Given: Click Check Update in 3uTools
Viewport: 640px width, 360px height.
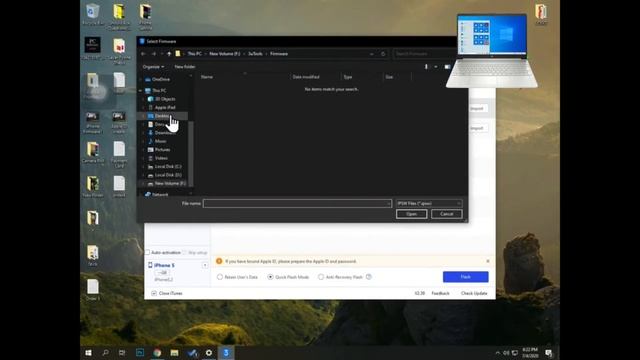Looking at the screenshot, I should pos(474,293).
